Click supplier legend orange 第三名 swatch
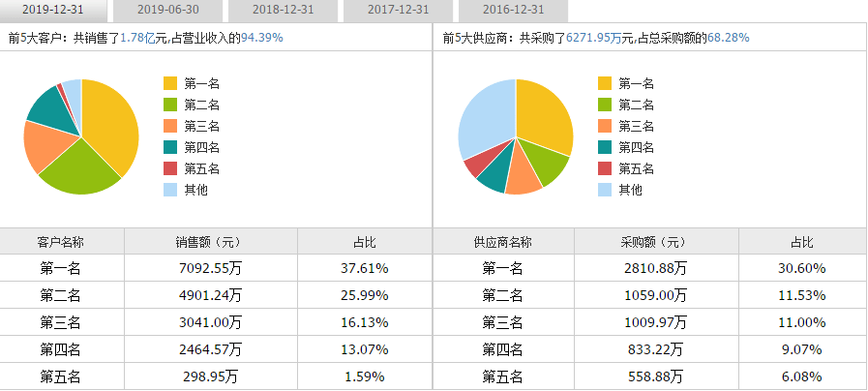The height and width of the screenshot is (391, 868). click(606, 126)
